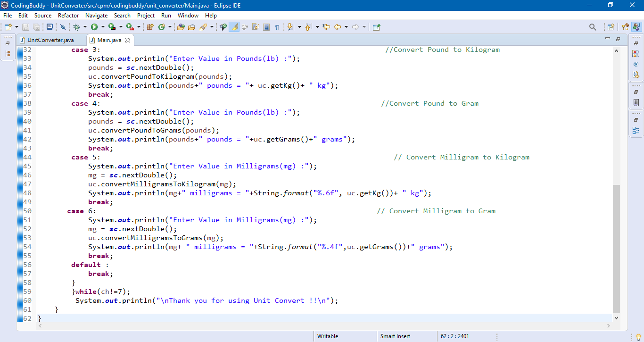
Task: Save all open files with Save All icon
Action: click(x=36, y=27)
